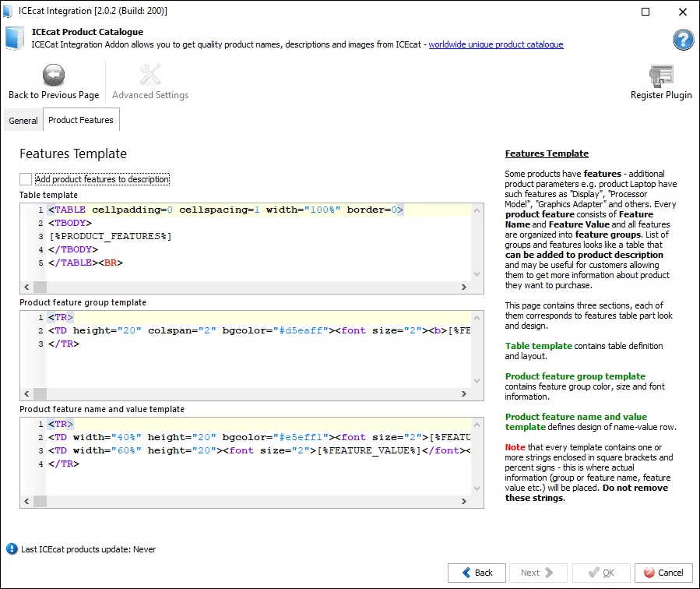Click into Product feature group template editor
Image resolution: width=700 pixels, height=589 pixels.
tap(257, 358)
